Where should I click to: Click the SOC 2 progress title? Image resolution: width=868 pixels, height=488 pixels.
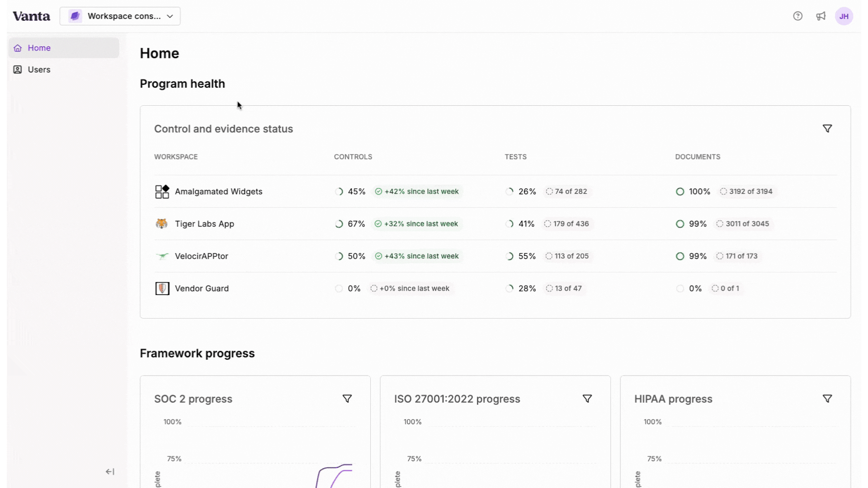click(193, 399)
